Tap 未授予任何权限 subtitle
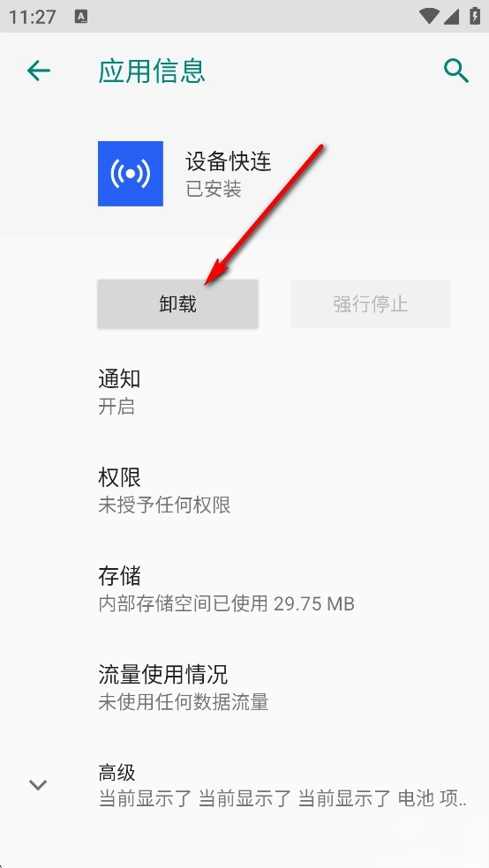 pyautogui.click(x=164, y=505)
